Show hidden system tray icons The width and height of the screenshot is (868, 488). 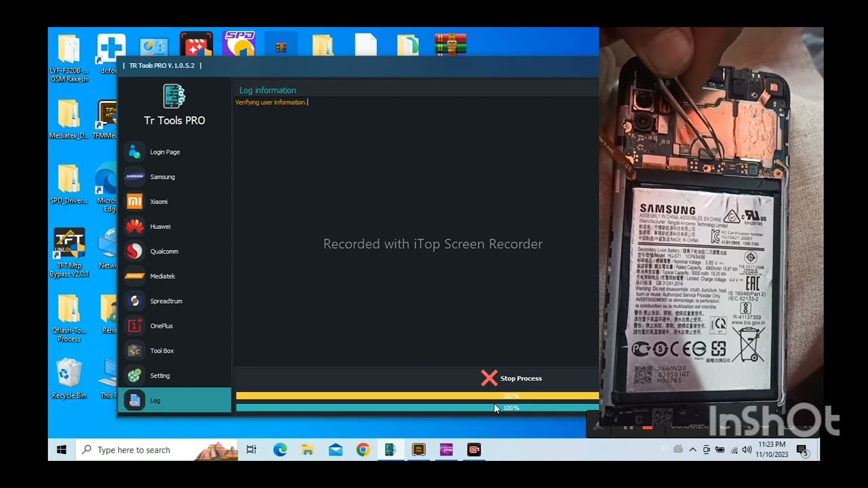(x=692, y=450)
